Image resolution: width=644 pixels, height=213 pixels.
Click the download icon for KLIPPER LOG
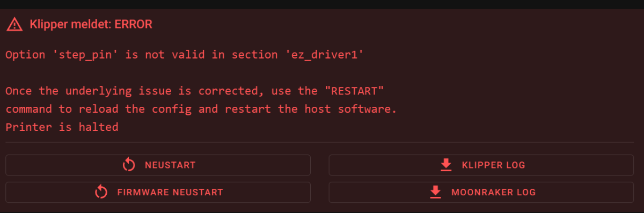pos(446,165)
